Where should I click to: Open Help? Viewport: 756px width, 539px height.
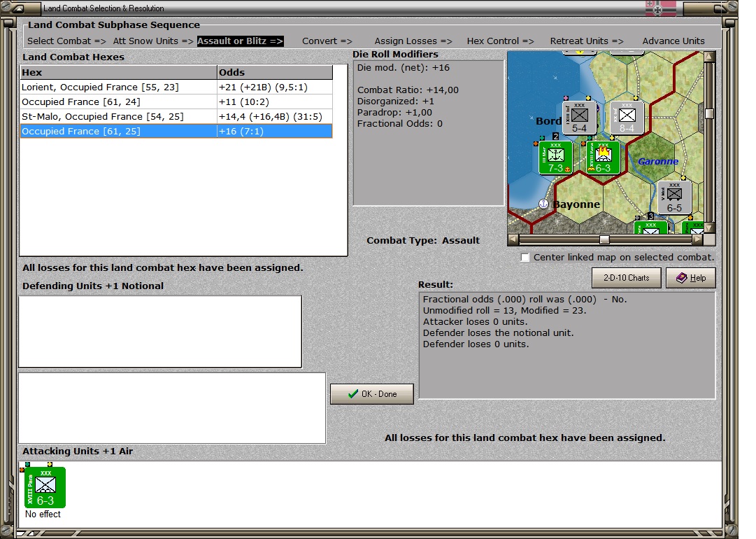[x=690, y=278]
